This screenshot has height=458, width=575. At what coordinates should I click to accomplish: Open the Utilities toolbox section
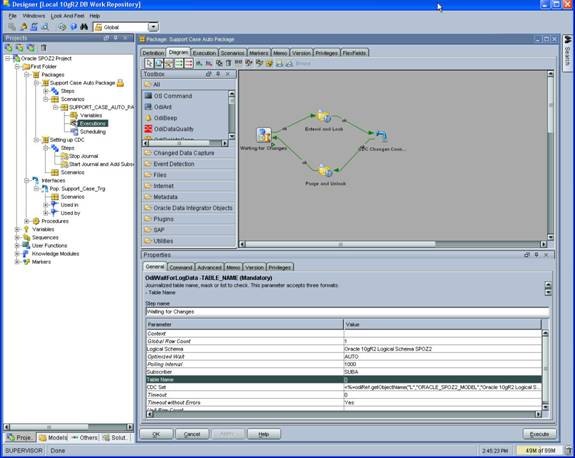188,241
